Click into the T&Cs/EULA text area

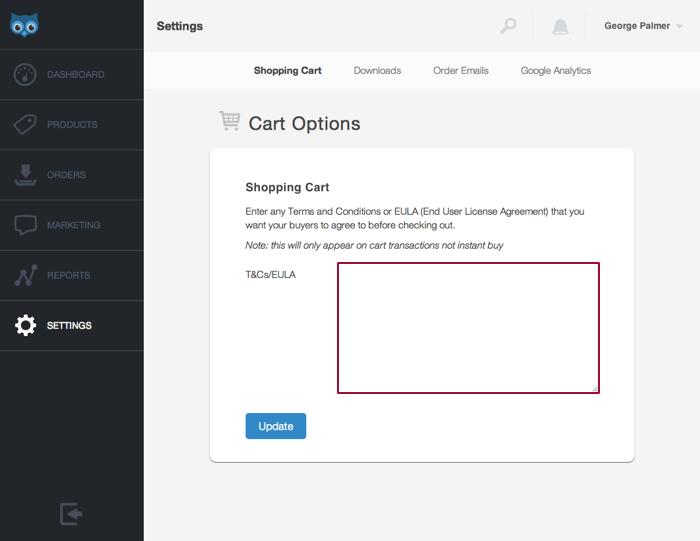[x=468, y=327]
